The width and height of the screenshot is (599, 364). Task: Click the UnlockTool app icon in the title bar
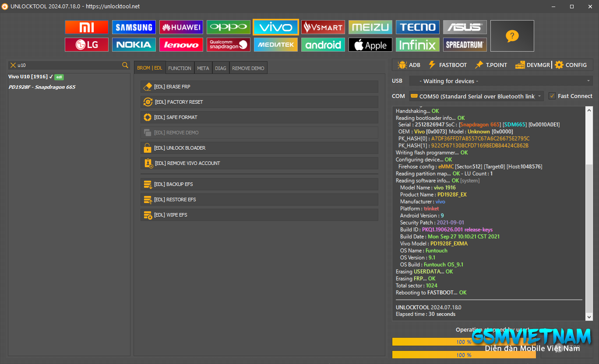click(5, 7)
